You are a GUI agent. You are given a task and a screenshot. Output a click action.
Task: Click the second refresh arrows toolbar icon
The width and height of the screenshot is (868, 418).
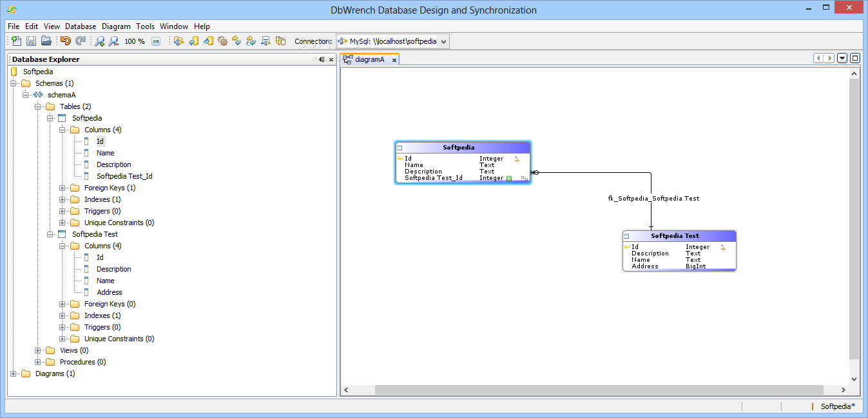[251, 41]
